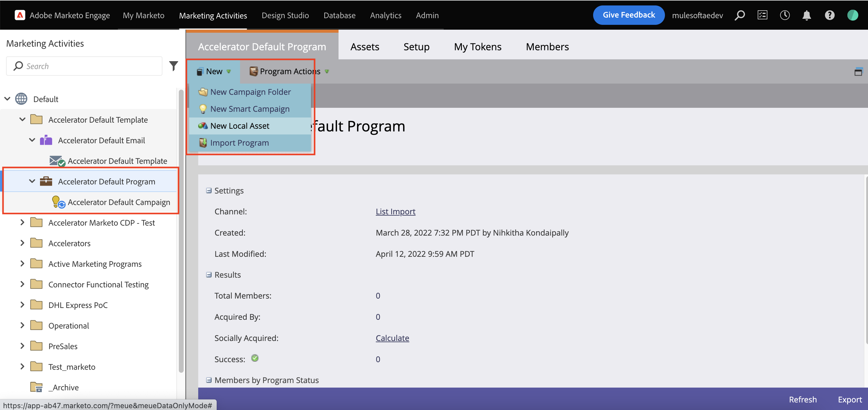Image resolution: width=868 pixels, height=410 pixels.
Task: Expand the Active Marketing Programs folder chevron
Action: (x=22, y=263)
